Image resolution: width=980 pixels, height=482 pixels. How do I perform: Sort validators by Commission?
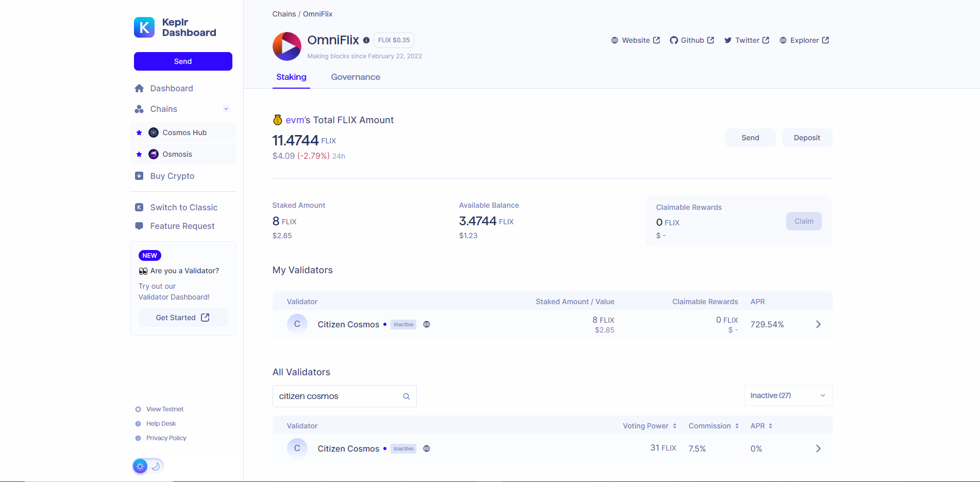pos(714,426)
